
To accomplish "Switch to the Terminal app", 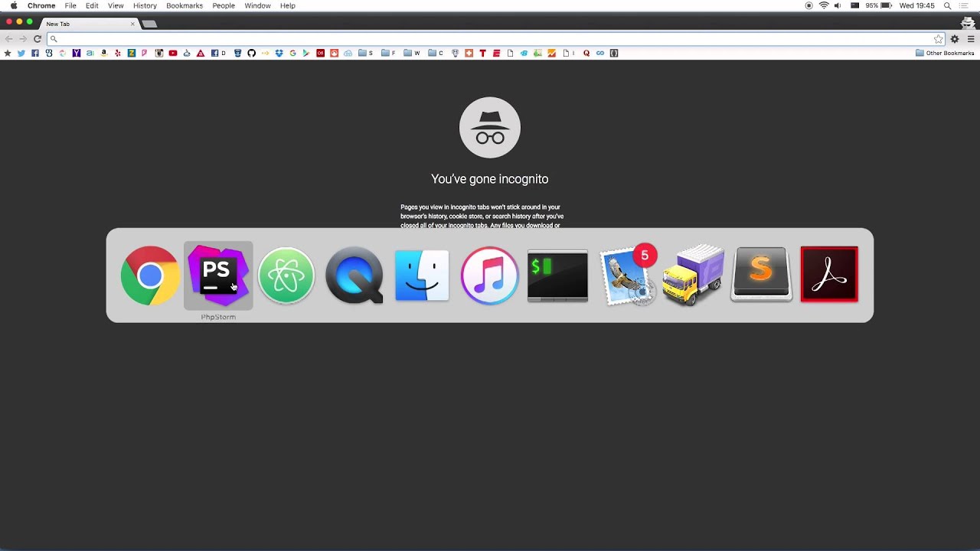I will (557, 275).
